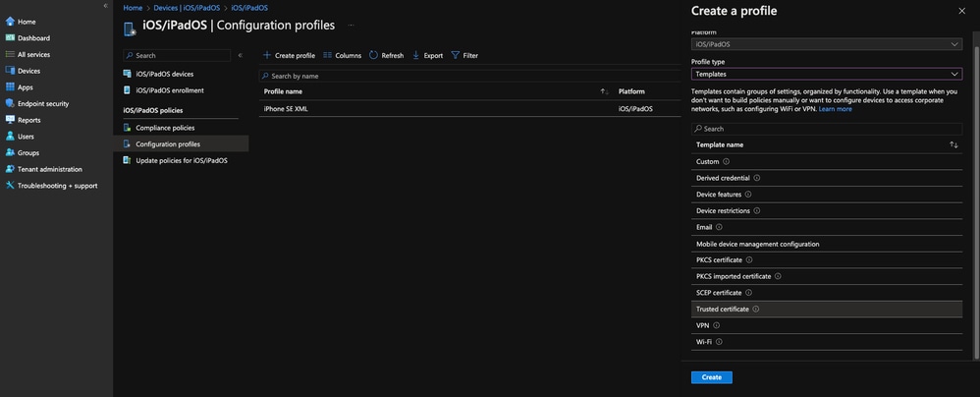Close the Create a profile panel
The width and height of the screenshot is (980, 397).
coord(961,11)
